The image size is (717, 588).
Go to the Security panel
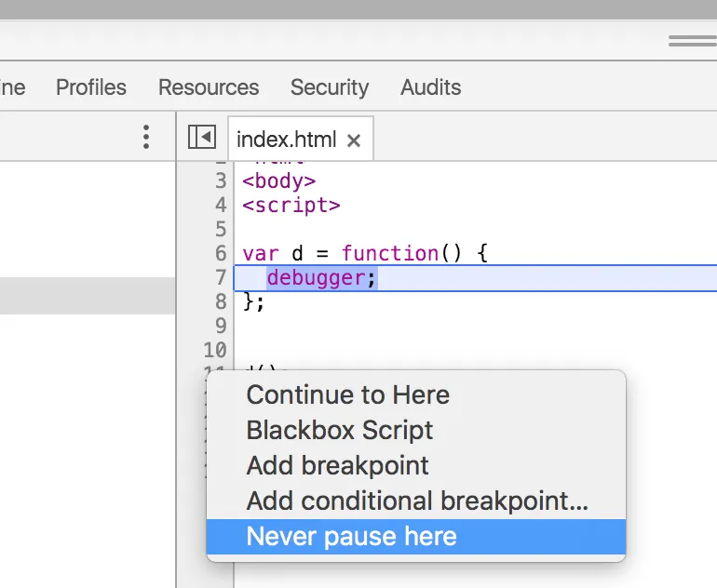click(330, 87)
